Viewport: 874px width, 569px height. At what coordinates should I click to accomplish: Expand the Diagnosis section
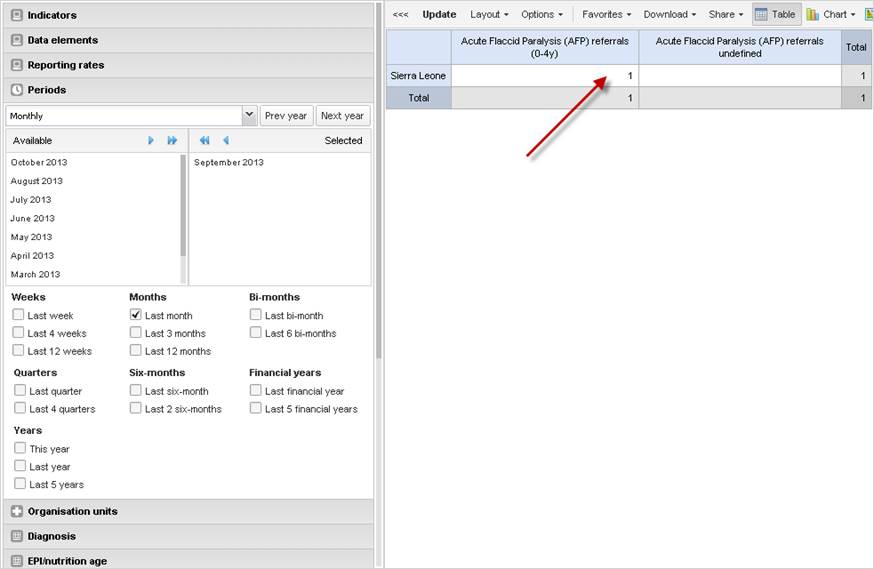51,536
